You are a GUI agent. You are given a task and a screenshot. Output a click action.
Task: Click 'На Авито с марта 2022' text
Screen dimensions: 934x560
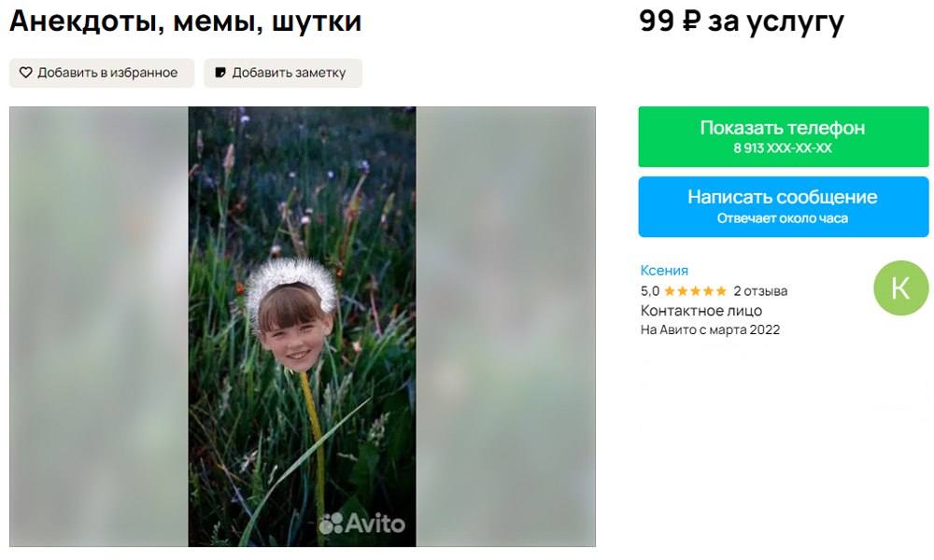click(x=710, y=329)
